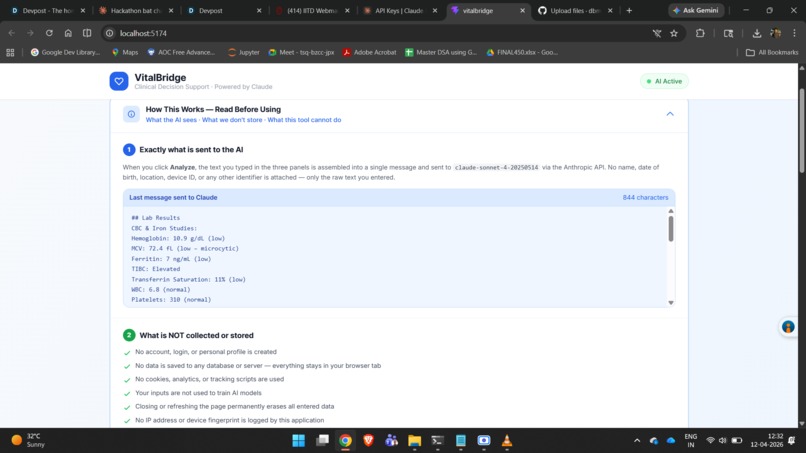Select the second Devpost browser tab

(x=225, y=10)
